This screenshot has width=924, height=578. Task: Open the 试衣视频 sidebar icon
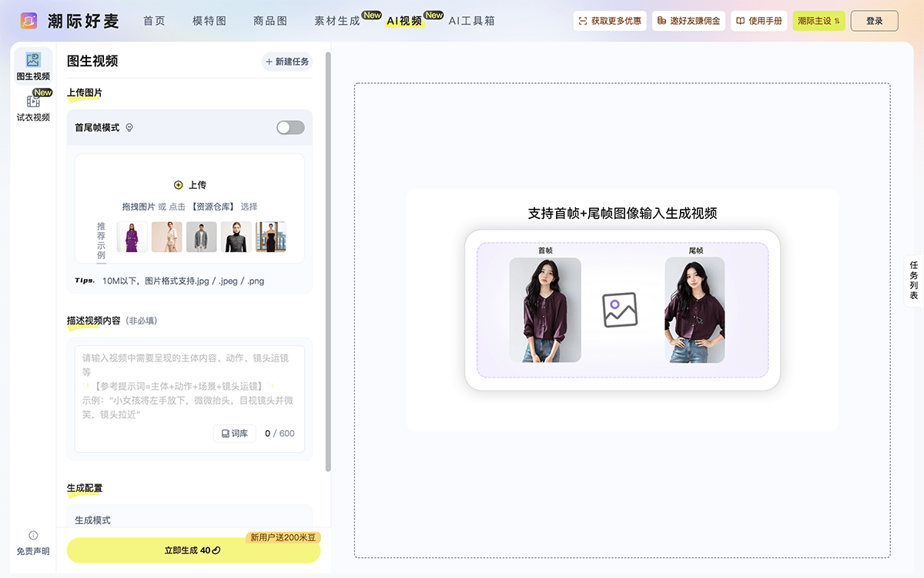click(x=33, y=102)
